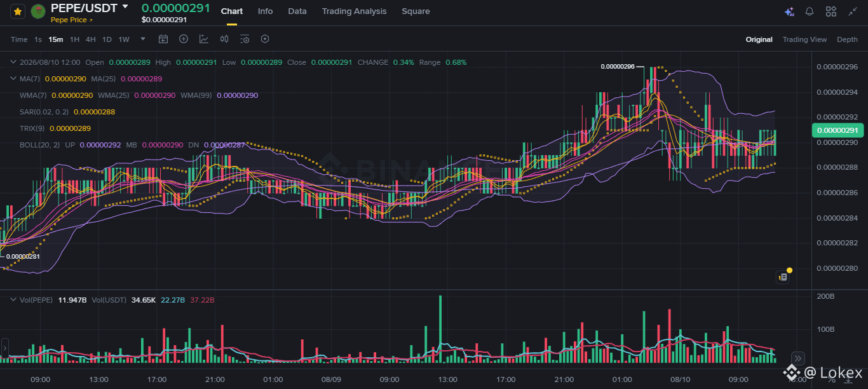This screenshot has width=868, height=389.
Task: Open the go-to-date calendar icon
Action: pos(163,39)
